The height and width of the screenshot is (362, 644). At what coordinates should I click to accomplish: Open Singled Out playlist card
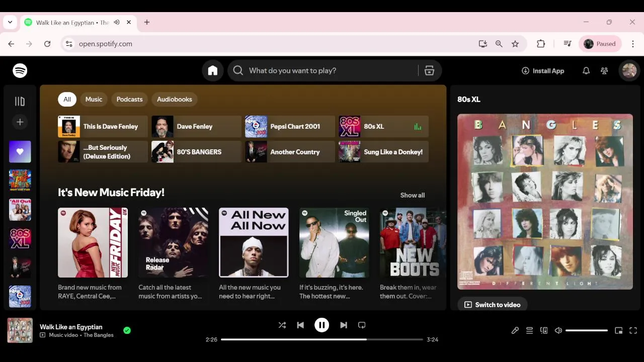pyautogui.click(x=334, y=254)
